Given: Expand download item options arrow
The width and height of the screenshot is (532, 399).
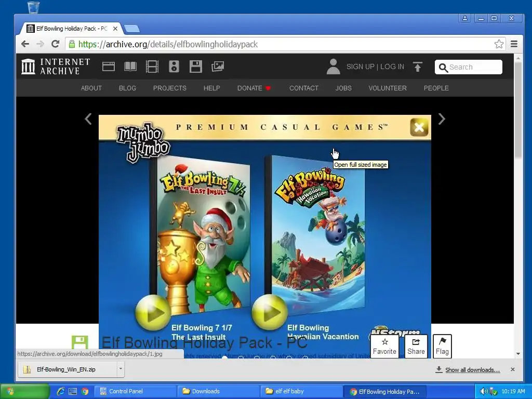Looking at the screenshot, I should pyautogui.click(x=121, y=369).
